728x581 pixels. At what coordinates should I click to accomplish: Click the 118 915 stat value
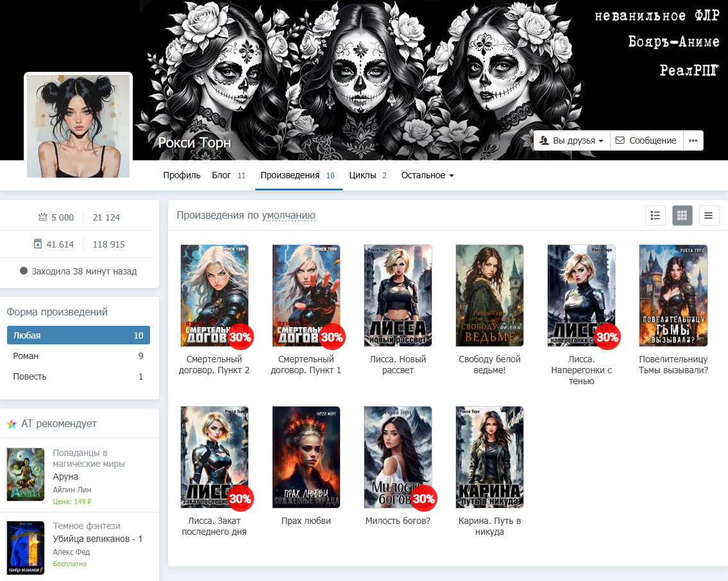pyautogui.click(x=108, y=244)
